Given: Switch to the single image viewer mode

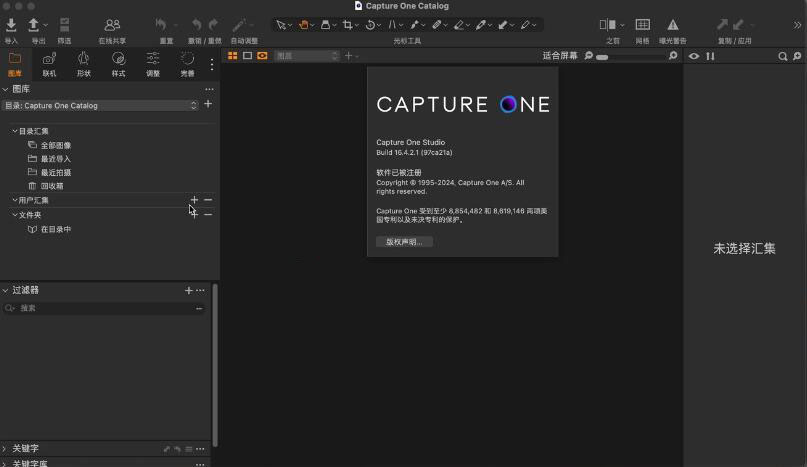Looking at the screenshot, I should click(x=247, y=56).
